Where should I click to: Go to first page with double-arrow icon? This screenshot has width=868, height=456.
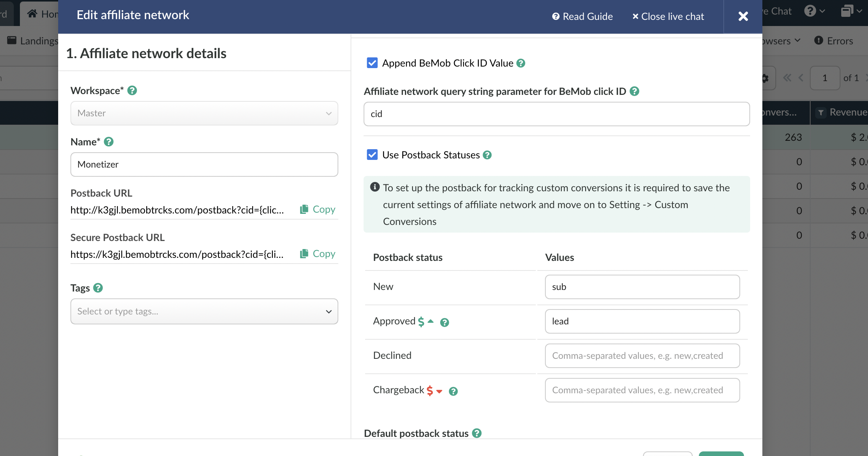click(x=787, y=78)
